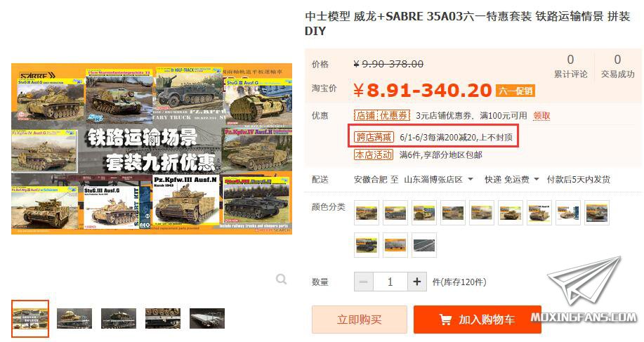Click the plus icon to increase quantity
This screenshot has width=644, height=342.
coord(417,282)
